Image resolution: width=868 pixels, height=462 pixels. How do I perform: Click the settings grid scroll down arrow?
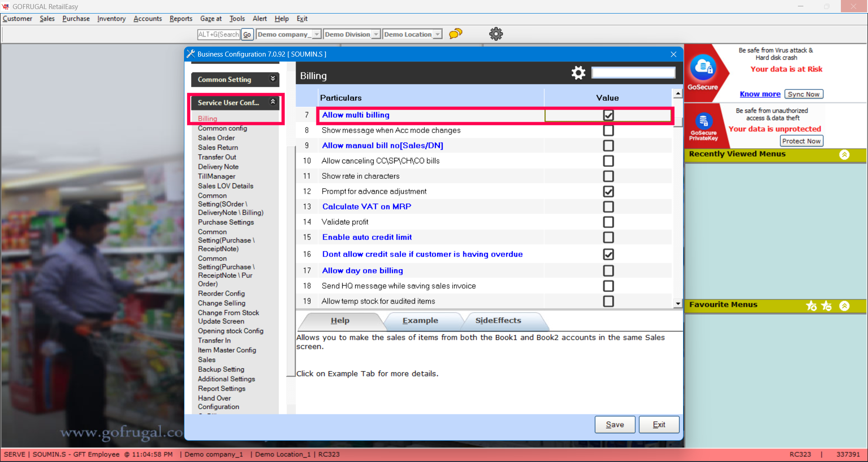point(677,304)
